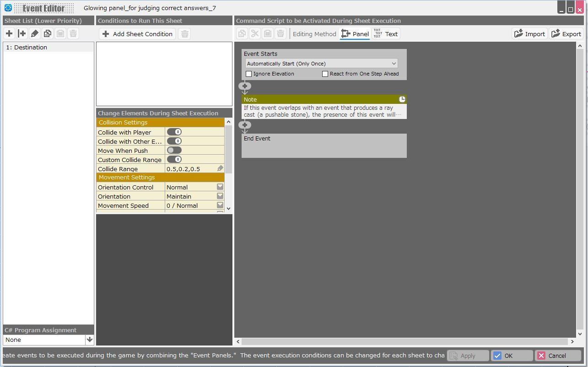Export the command script

click(x=566, y=34)
